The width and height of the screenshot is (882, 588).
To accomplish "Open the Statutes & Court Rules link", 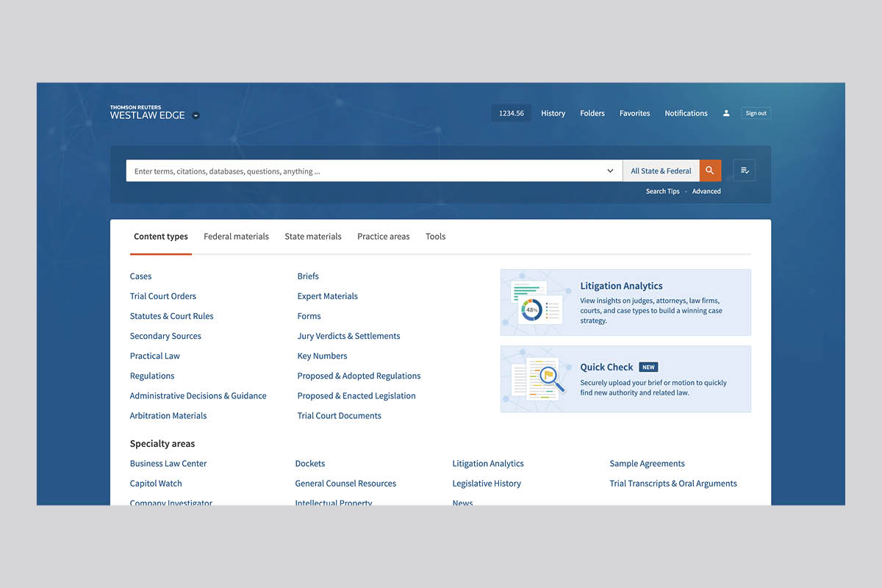I will pos(171,316).
